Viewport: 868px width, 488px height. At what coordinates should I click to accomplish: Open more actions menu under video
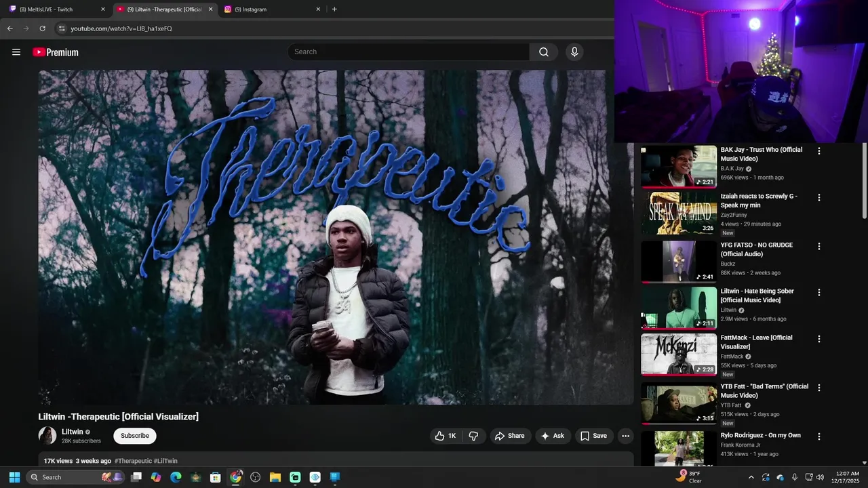click(x=625, y=436)
